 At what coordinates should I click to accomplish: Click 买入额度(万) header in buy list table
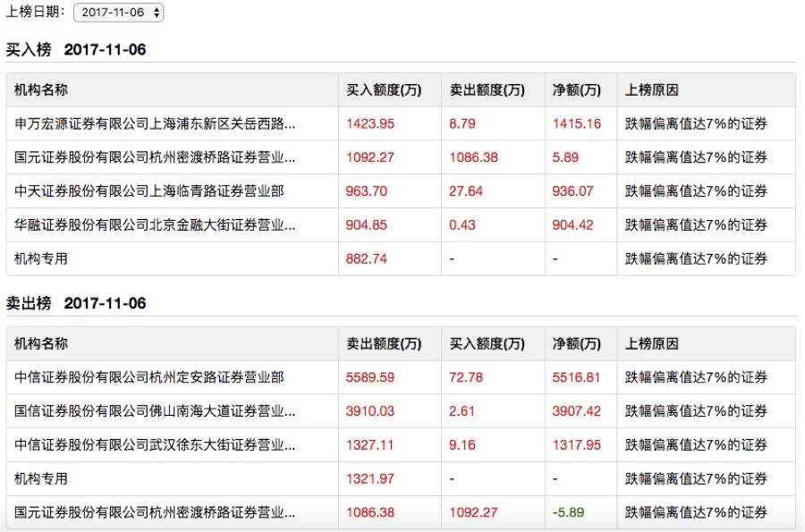pos(384,89)
